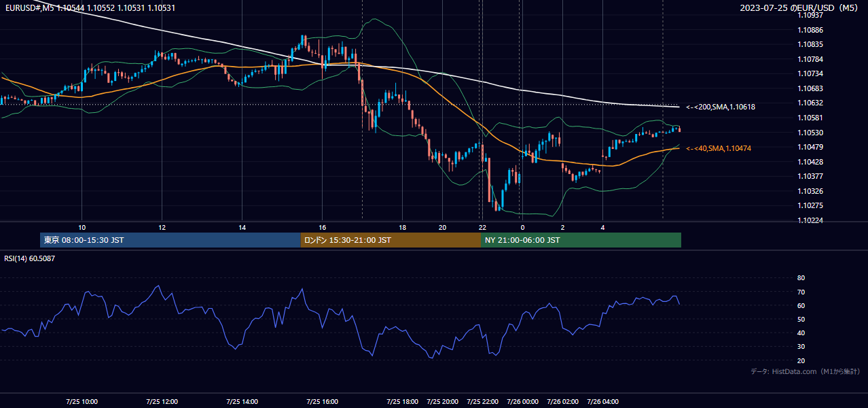
Task: Click price axis value 1.10734
Action: [810, 73]
